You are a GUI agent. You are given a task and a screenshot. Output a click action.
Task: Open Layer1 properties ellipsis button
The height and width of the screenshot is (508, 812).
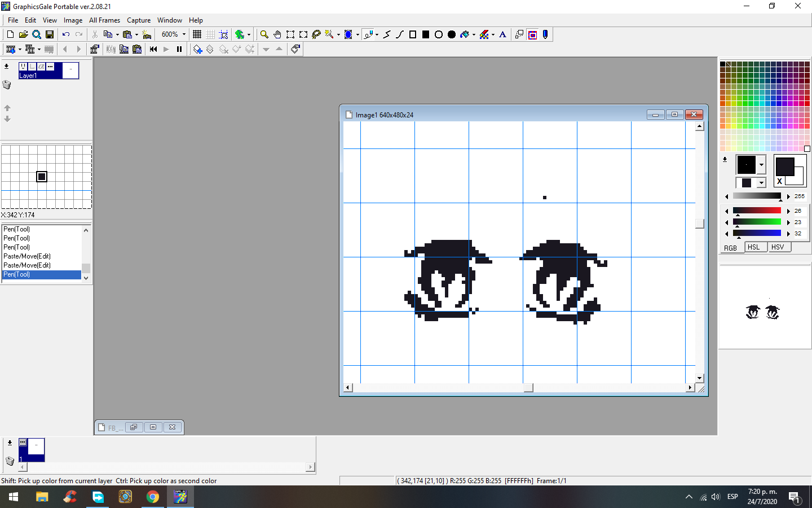pyautogui.click(x=50, y=67)
